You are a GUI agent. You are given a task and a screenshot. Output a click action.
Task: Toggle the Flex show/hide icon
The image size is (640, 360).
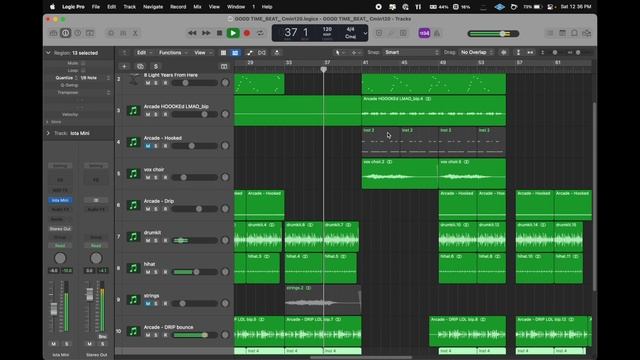click(x=262, y=53)
